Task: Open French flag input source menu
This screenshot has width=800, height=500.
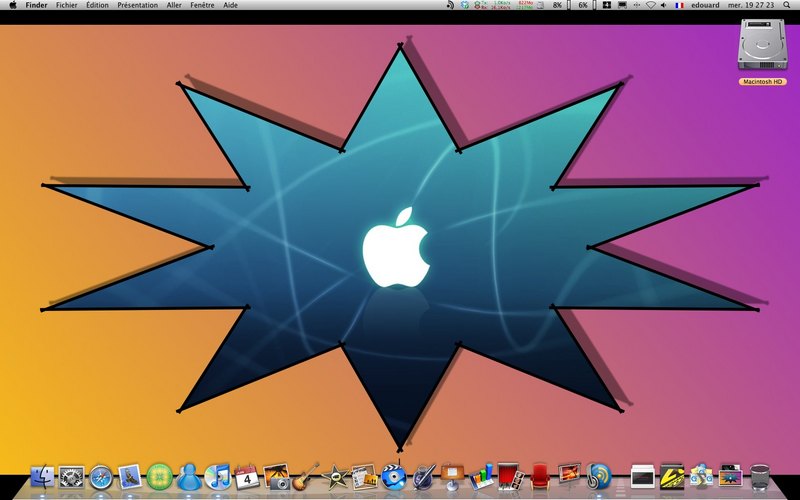Action: tap(679, 5)
